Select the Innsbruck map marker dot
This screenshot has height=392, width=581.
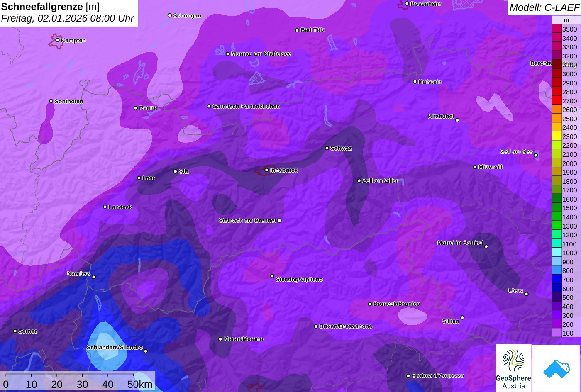pyautogui.click(x=266, y=170)
